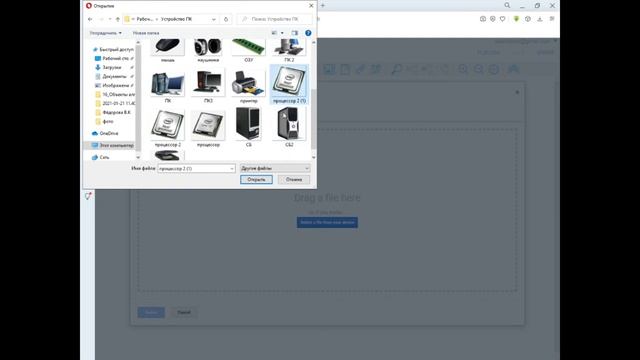Open Рабочий стол in navigation pane

pos(114,58)
